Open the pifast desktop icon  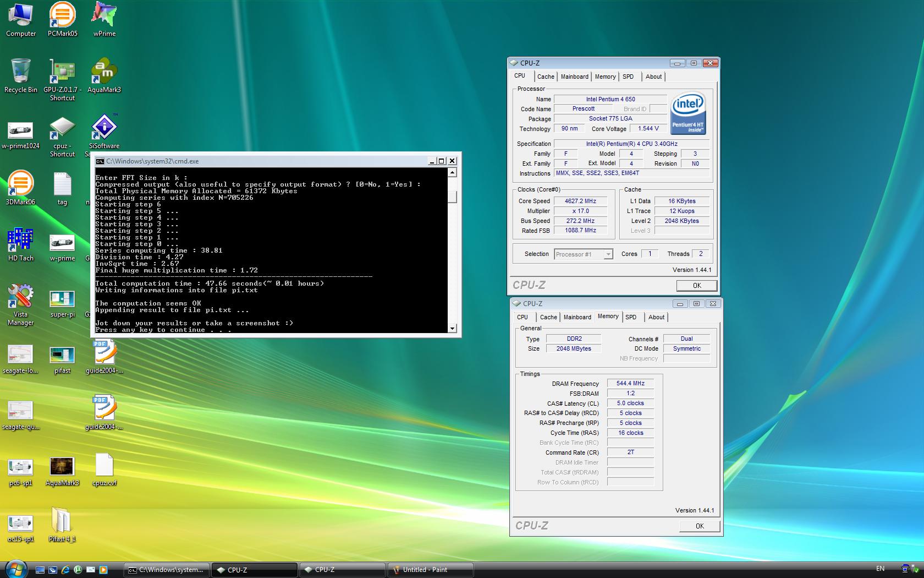coord(62,360)
